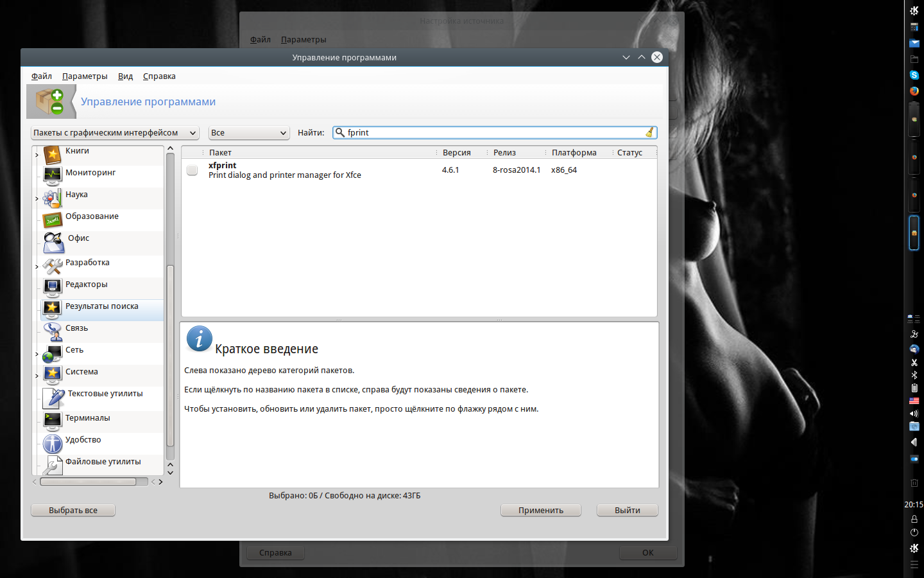Viewport: 924px width, 578px height.
Task: Sort by the Пакет column header
Action: click(x=319, y=153)
